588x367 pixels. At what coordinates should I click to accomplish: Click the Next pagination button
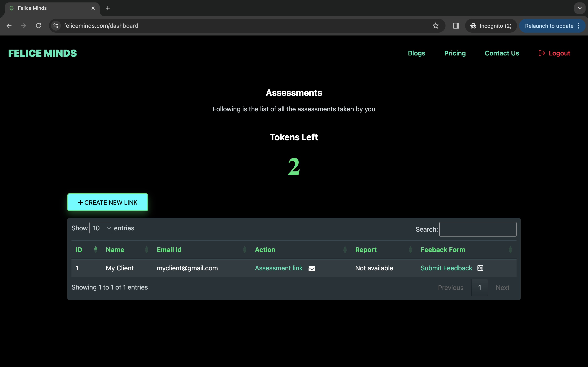tap(503, 287)
